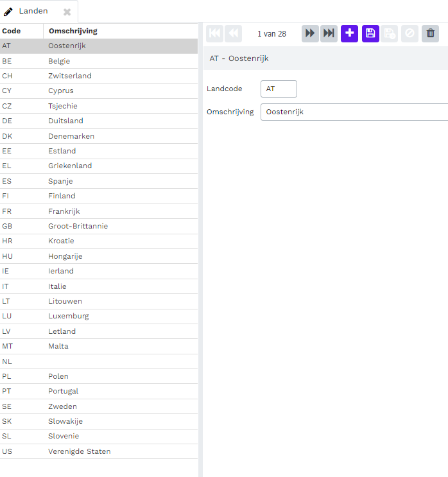Click the Omschrijving input field
The height and width of the screenshot is (477, 448).
(x=354, y=112)
